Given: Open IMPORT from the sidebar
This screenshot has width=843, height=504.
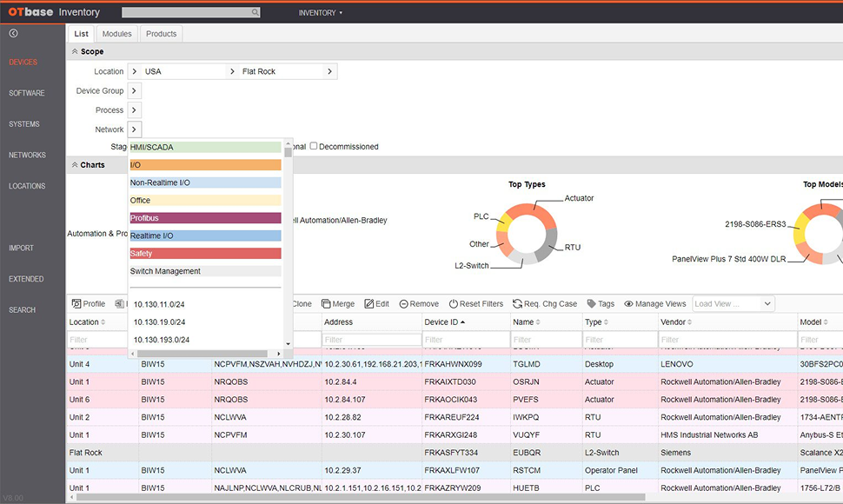Looking at the screenshot, I should pos(21,249).
